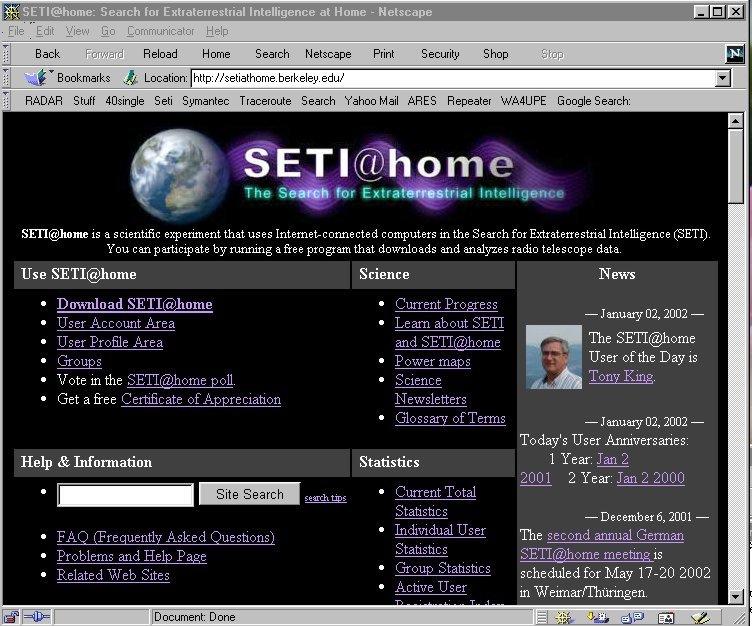The image size is (752, 626).
Task: Open the Repeater bookmark
Action: (x=469, y=101)
